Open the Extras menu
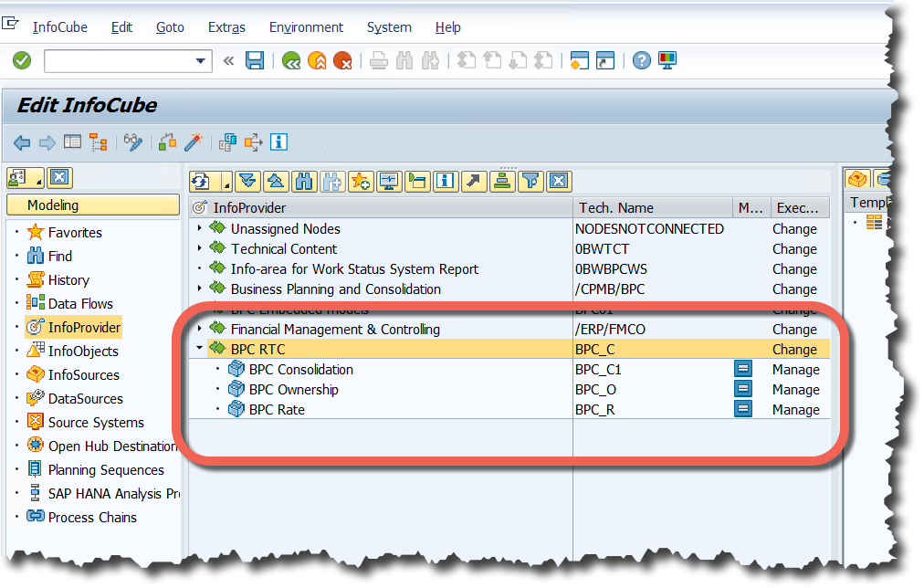 (226, 27)
